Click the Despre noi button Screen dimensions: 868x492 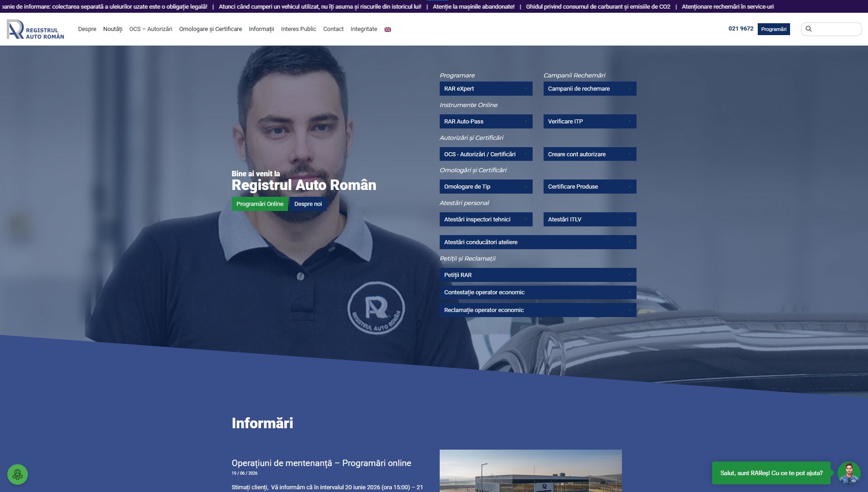click(308, 204)
